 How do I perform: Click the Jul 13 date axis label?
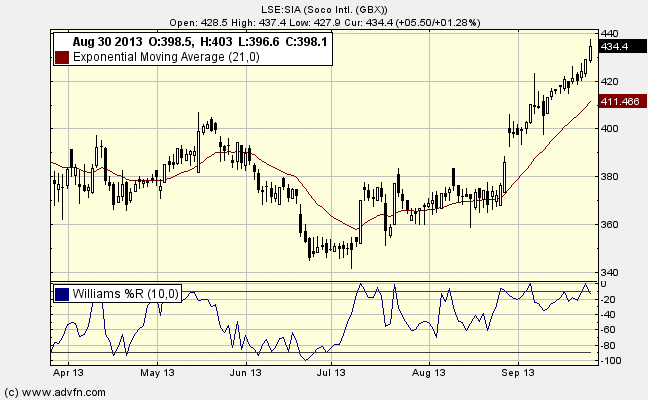tap(331, 373)
